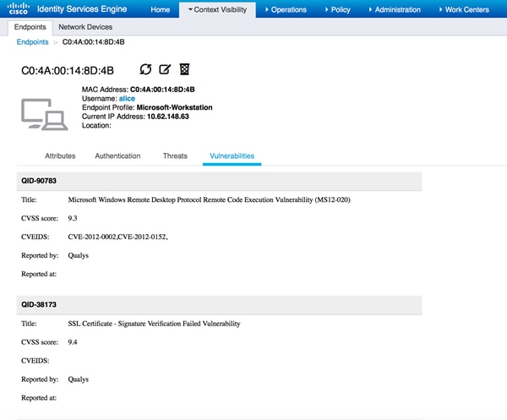Click the bold MAC Address value in the details
The width and height of the screenshot is (507, 420).
(162, 90)
